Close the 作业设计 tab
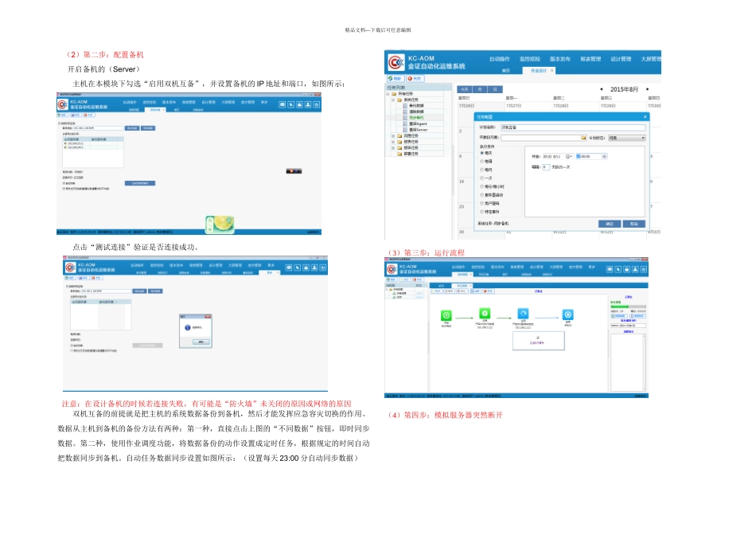756x535 pixels. [x=552, y=70]
